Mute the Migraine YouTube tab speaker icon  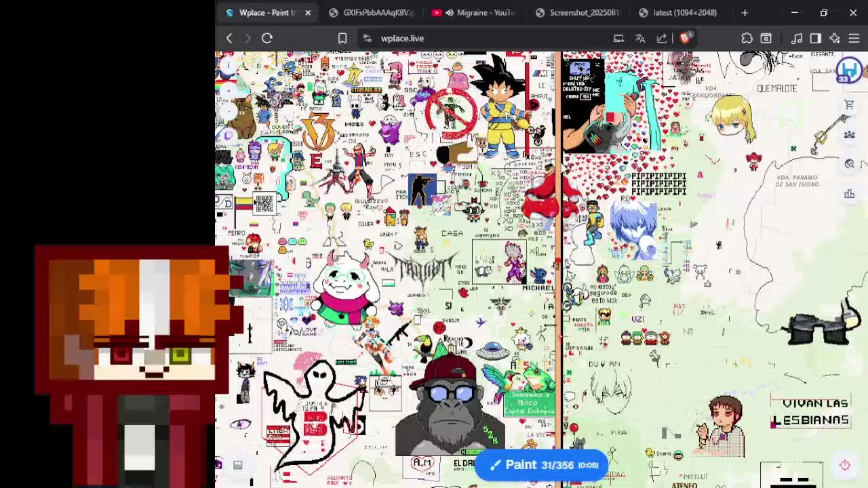coord(449,12)
